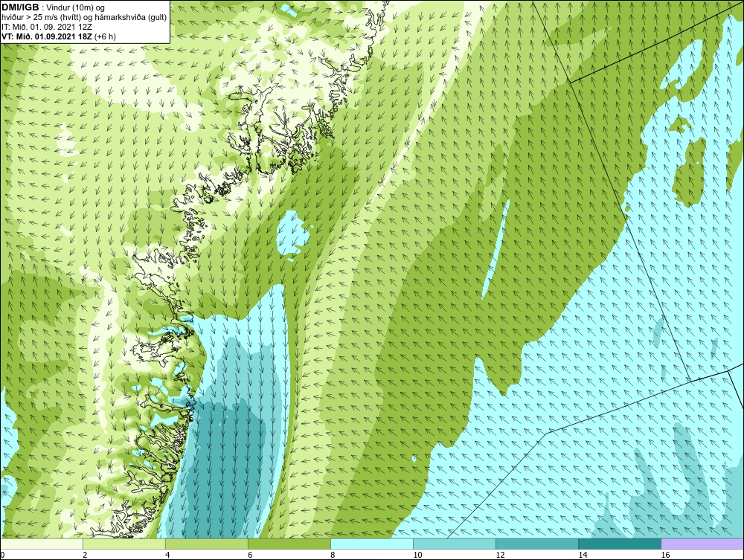Screen dimensions: 744x560
Task: Click the legend scale label '8'
Action: 333,555
